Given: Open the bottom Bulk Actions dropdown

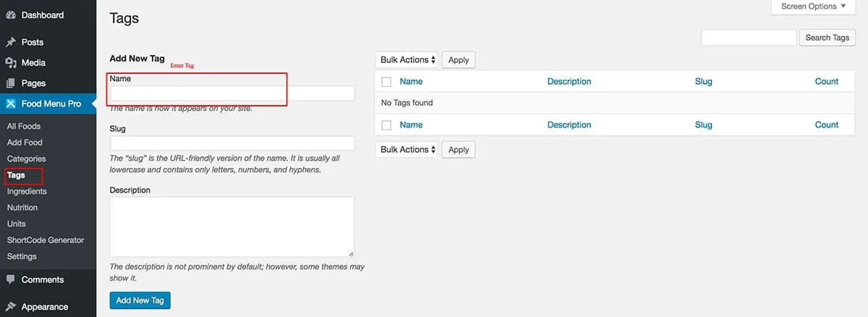Looking at the screenshot, I should (407, 150).
